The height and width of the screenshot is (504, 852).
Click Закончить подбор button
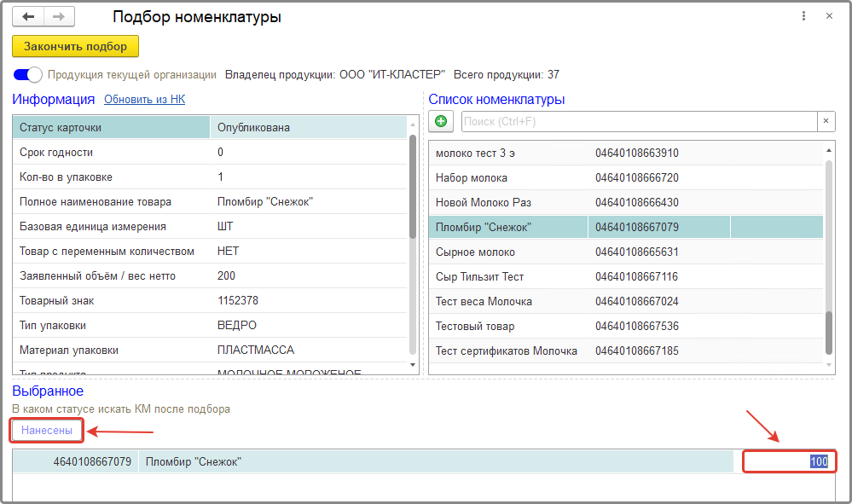click(76, 46)
